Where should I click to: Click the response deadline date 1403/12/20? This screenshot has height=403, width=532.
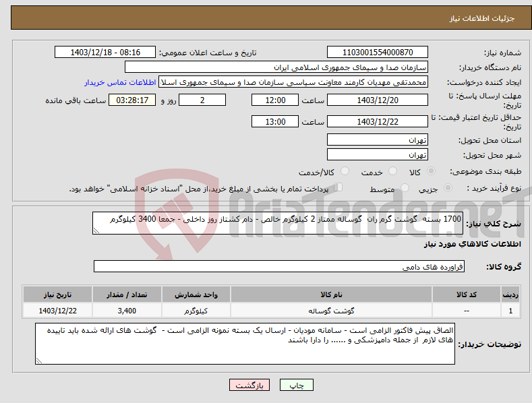[378, 100]
